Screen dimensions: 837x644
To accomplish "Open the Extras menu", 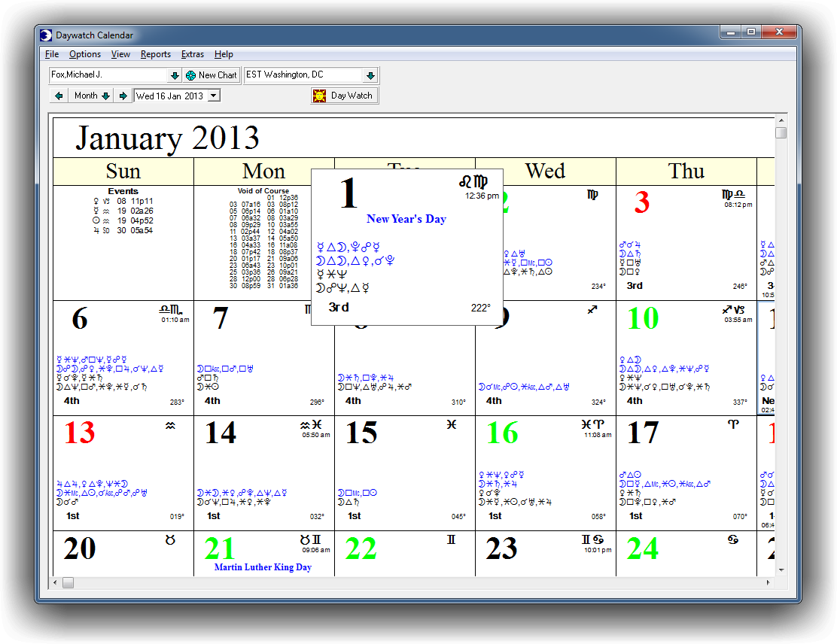I will click(x=193, y=54).
